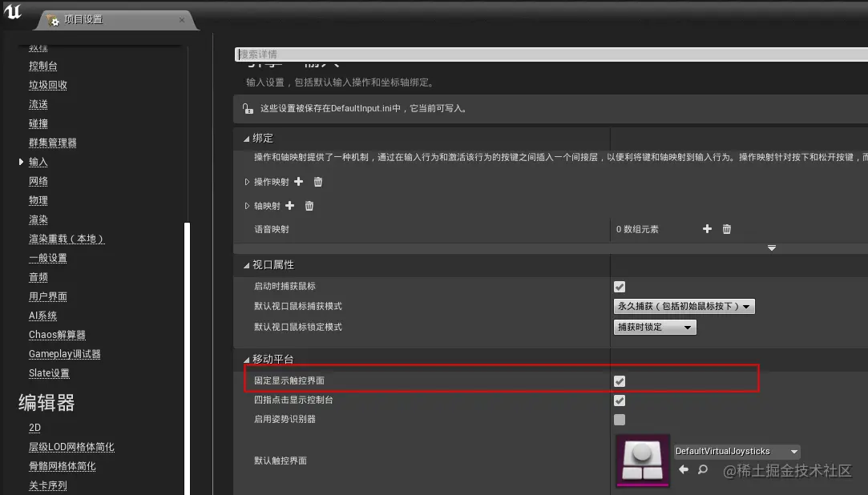Viewport: 868px width, 495px height.
Task: Open 骨骼网格体简化 category
Action: tap(62, 466)
